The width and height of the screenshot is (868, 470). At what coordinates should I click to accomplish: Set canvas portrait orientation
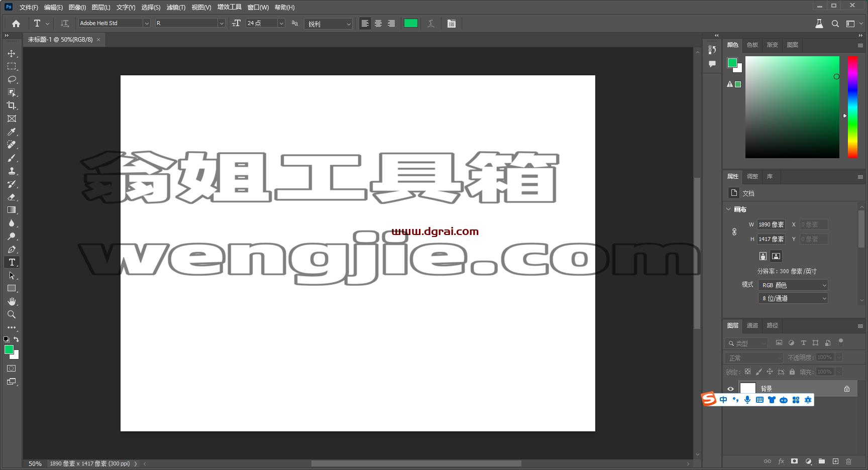763,256
